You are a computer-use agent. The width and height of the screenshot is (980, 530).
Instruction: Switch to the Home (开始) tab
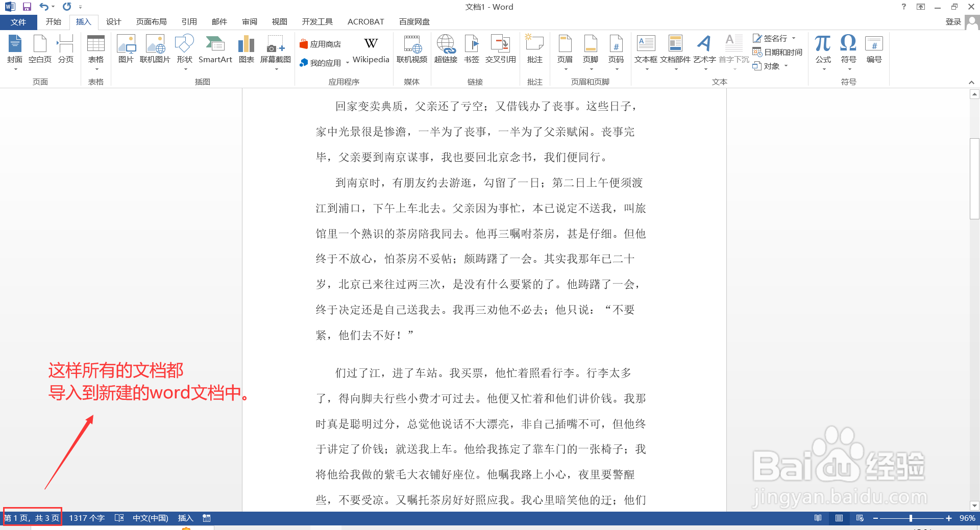click(x=53, y=22)
